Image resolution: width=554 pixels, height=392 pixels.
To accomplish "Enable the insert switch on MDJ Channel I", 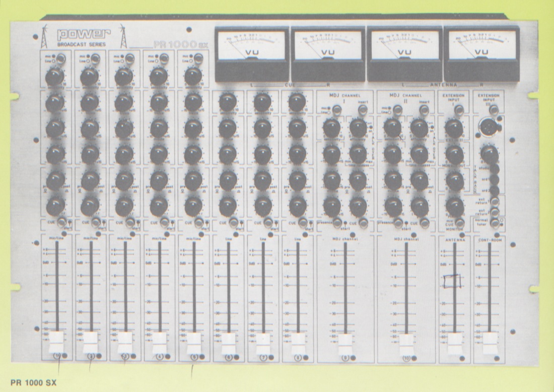I will tap(364, 110).
